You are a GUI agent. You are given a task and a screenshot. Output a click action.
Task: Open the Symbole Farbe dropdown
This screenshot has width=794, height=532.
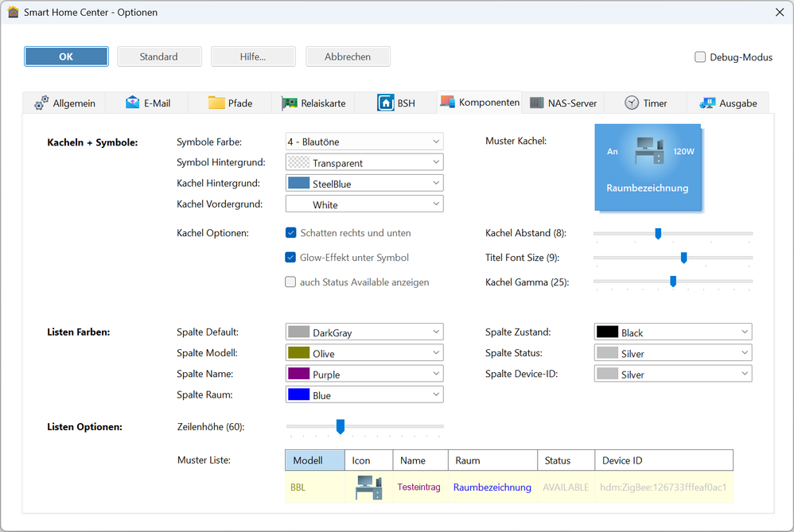[x=364, y=142]
